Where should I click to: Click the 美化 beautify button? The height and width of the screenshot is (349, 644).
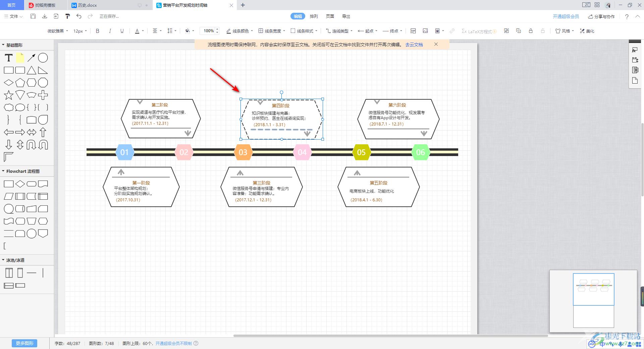pyautogui.click(x=587, y=31)
